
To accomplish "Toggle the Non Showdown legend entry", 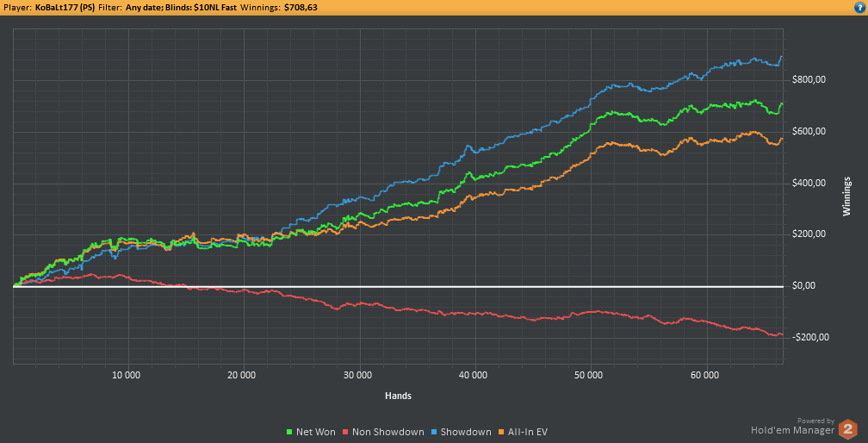I will point(385,432).
